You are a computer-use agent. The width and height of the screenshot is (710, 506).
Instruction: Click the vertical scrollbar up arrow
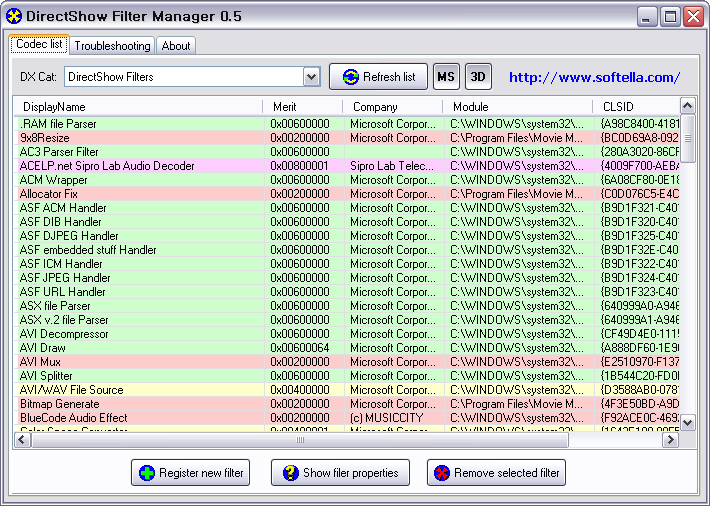pos(688,106)
